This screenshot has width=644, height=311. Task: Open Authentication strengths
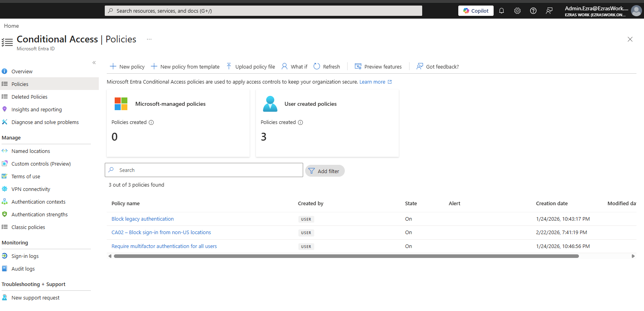(x=39, y=214)
